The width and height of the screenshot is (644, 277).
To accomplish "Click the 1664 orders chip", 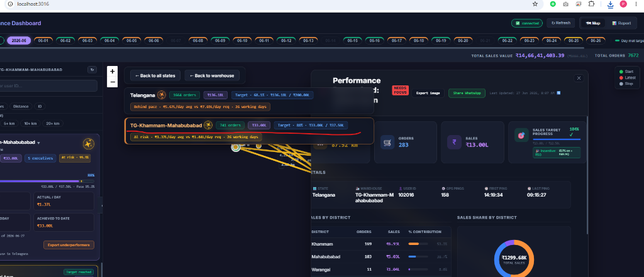I will point(184,95).
